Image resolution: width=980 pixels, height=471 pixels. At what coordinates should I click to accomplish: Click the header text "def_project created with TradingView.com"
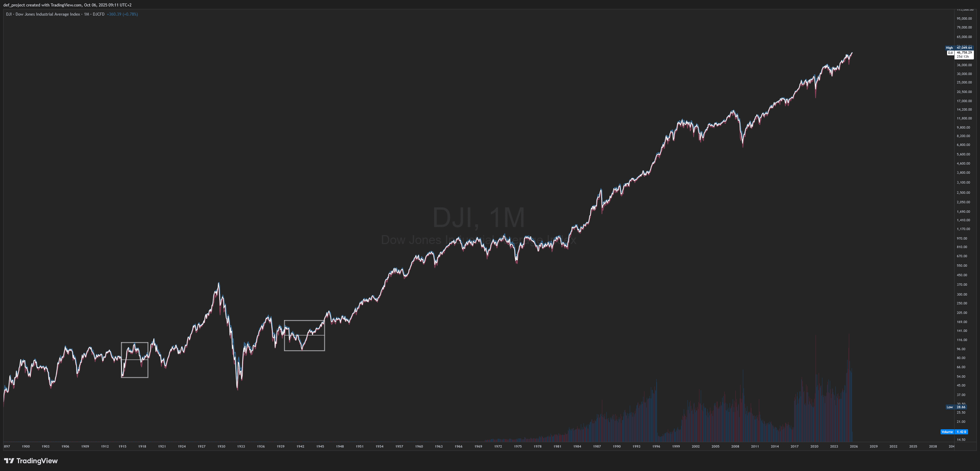(x=42, y=5)
